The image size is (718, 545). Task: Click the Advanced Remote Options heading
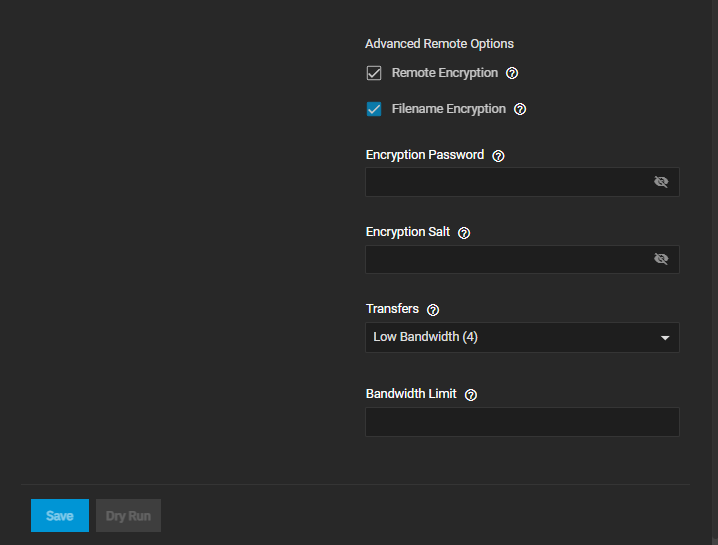coord(439,44)
